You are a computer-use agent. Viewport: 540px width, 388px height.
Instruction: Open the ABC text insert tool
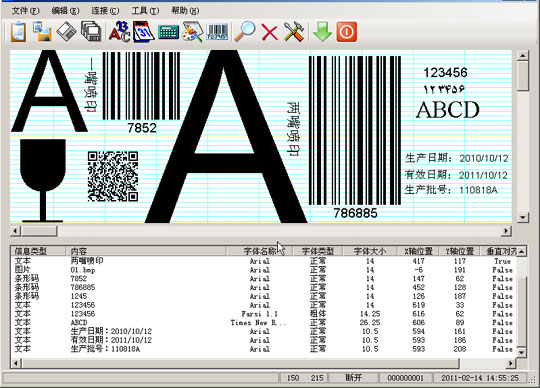(x=119, y=32)
